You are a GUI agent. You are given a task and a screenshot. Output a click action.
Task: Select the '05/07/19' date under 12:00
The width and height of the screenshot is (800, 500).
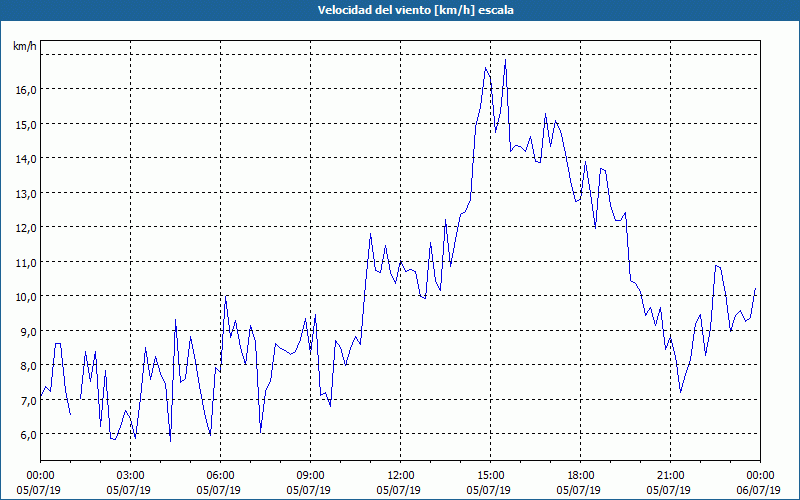pos(398,490)
